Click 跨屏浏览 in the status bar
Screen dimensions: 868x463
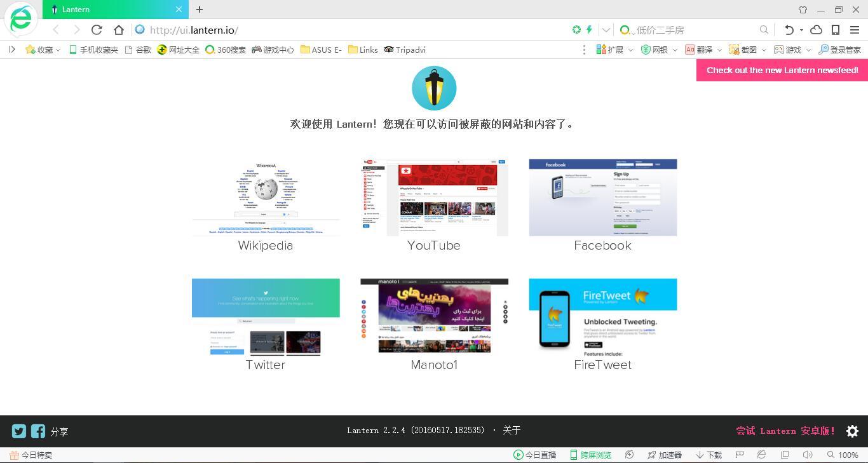click(x=590, y=455)
